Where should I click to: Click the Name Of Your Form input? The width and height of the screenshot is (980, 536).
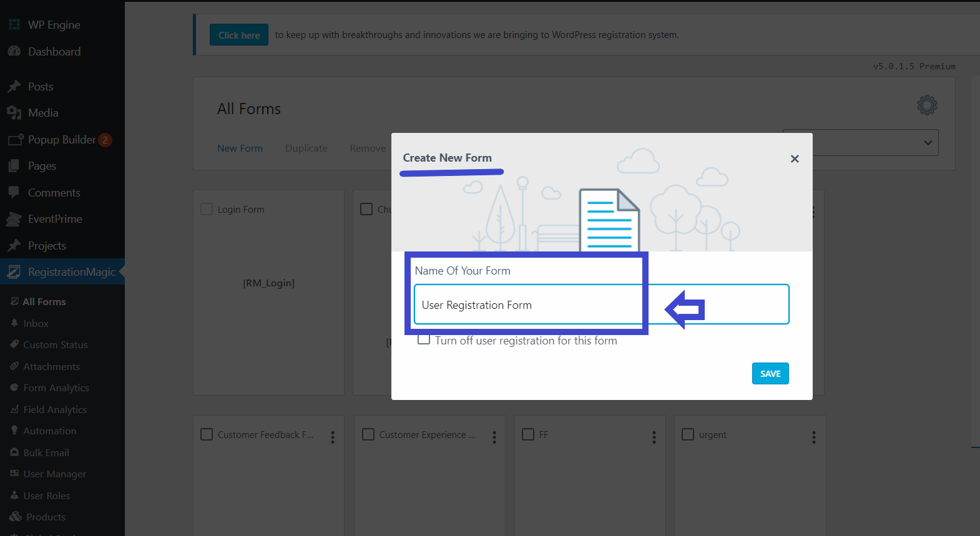point(602,305)
